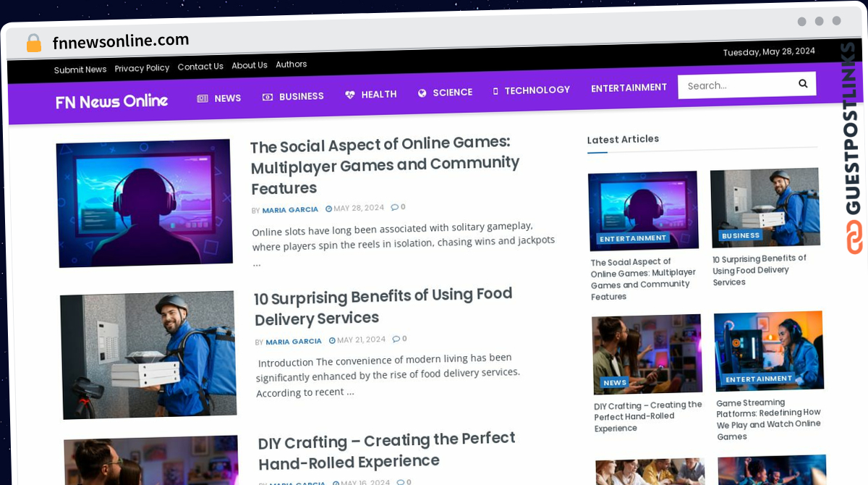Click excerpt starting Introduction The convenience

coord(388,375)
